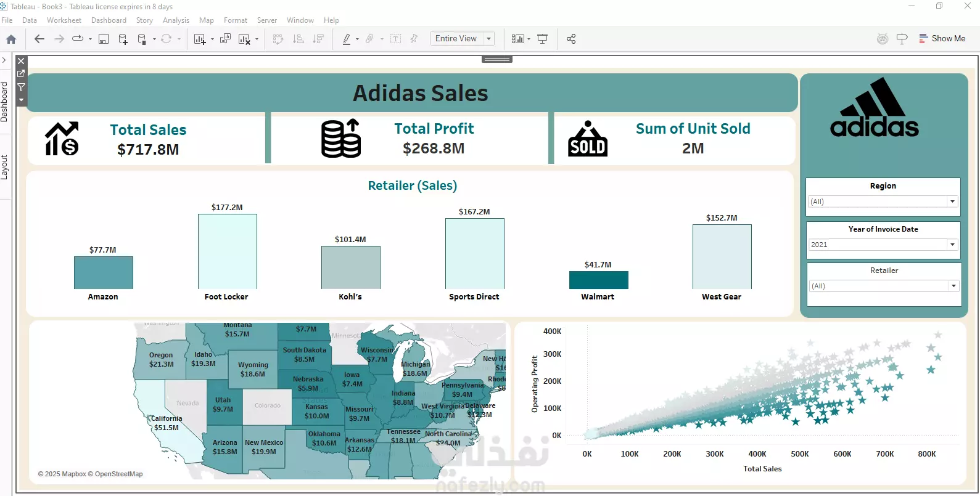Pause auto updates data icon
980x496 pixels.
142,39
